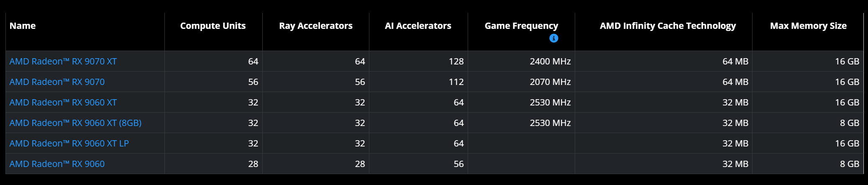Open the Radeon RX 9060 XT (8GB) link
This screenshot has width=868, height=185.
click(x=75, y=123)
